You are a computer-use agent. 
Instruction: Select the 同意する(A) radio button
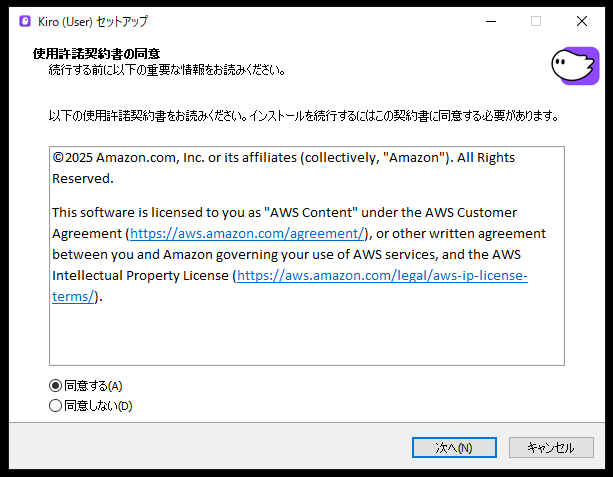point(55,385)
